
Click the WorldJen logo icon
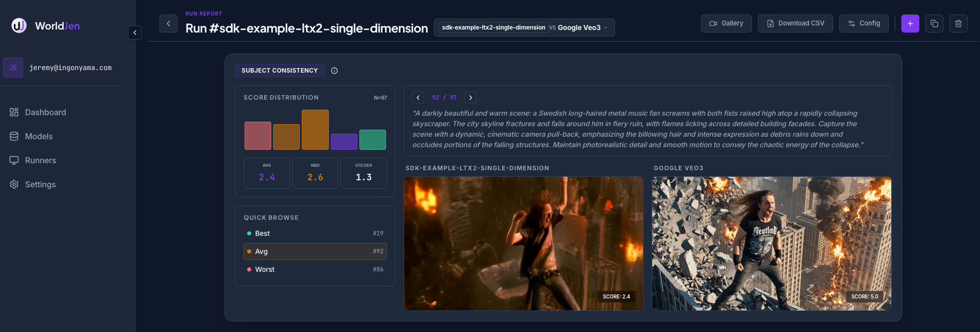19,26
